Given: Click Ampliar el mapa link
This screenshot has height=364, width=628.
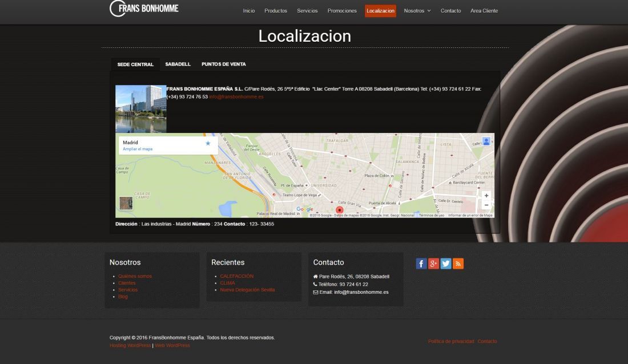Looking at the screenshot, I should (x=138, y=149).
